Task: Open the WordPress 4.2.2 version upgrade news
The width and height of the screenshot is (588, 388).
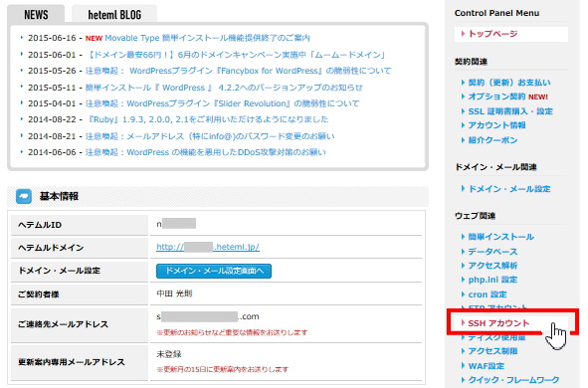Action: coord(224,88)
